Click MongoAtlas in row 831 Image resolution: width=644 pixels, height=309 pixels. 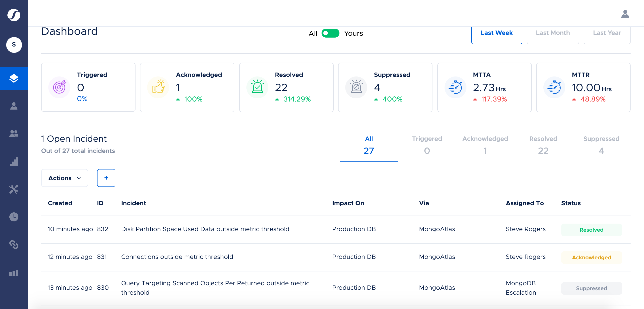coord(437,257)
